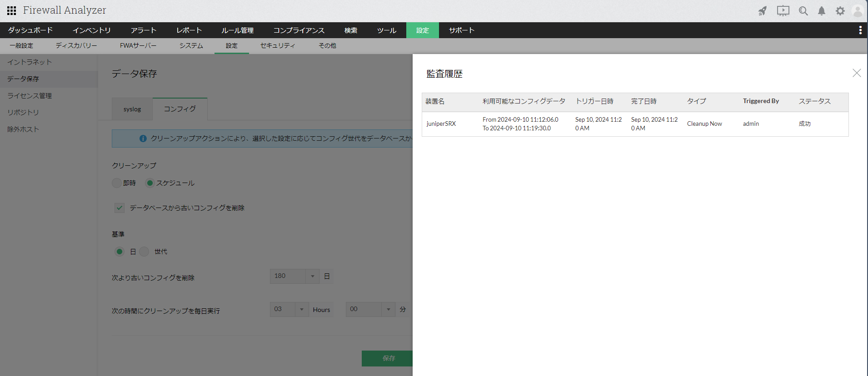The width and height of the screenshot is (868, 376).
Task: Toggle データベースから古いコンフィグを削除 checkbox
Action: [x=120, y=208]
